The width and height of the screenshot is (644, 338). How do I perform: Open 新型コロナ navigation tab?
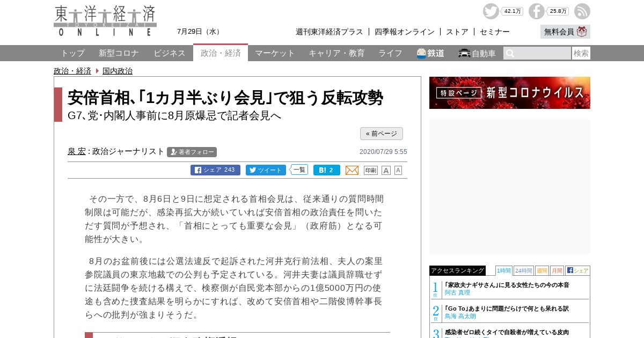119,53
